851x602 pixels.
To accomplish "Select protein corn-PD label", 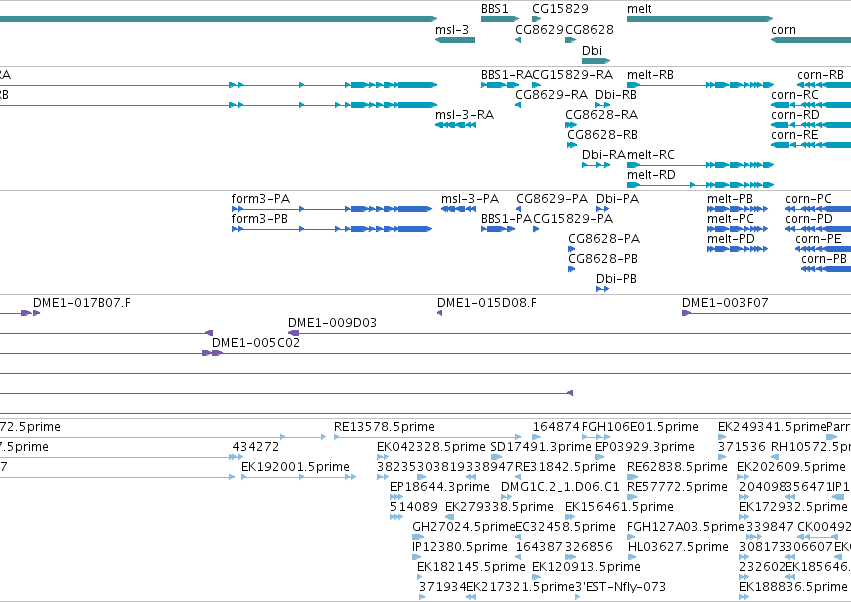I will [x=809, y=219].
